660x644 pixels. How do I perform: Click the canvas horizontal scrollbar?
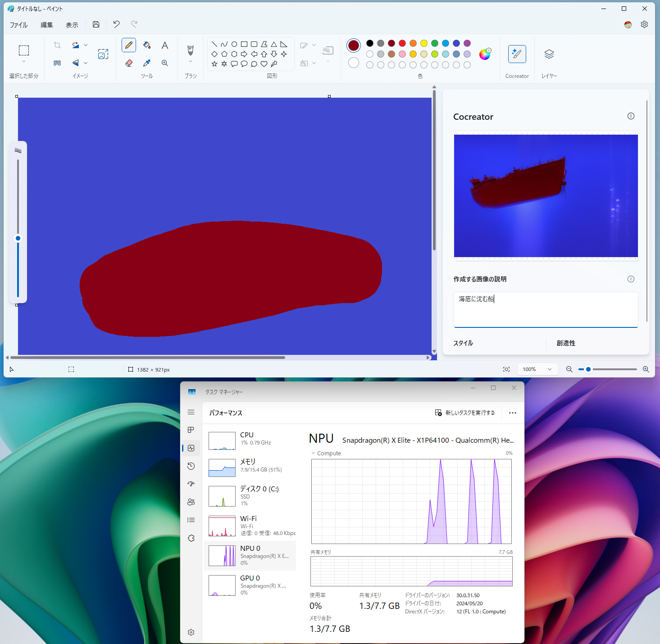pos(148,358)
